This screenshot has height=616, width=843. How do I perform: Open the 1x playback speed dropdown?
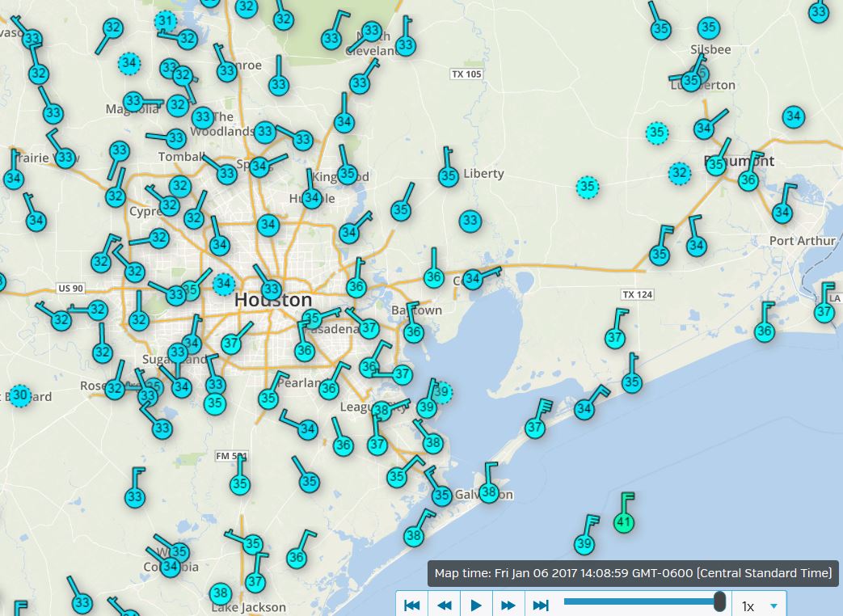(761, 605)
